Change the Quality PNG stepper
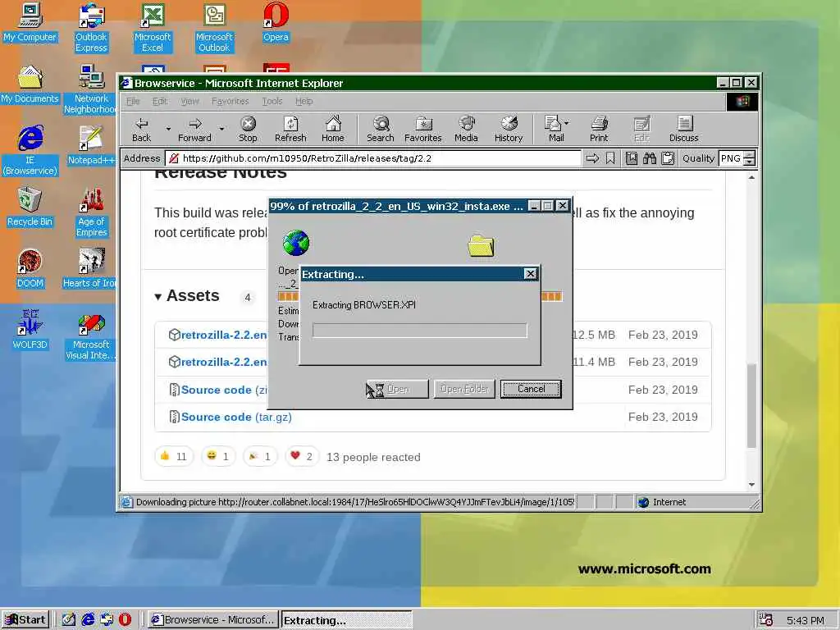This screenshot has height=630, width=840. pos(750,158)
